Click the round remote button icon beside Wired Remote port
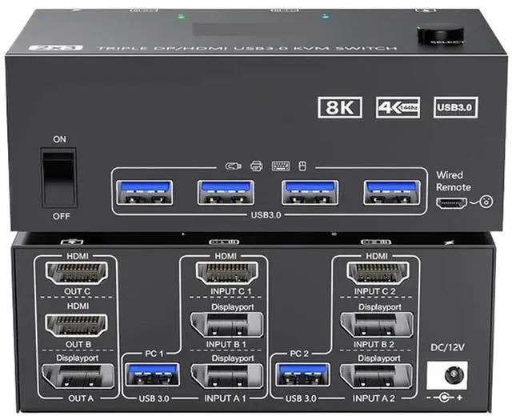 pyautogui.click(x=486, y=202)
